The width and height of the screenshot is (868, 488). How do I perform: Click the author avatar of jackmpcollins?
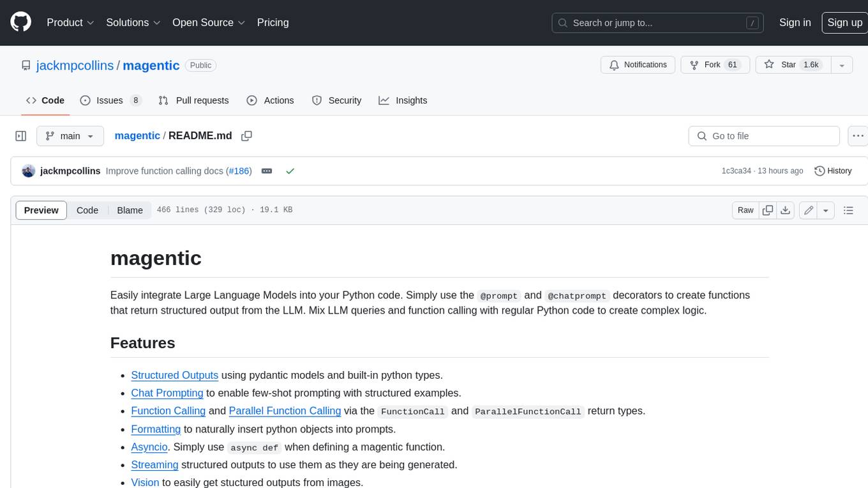28,171
